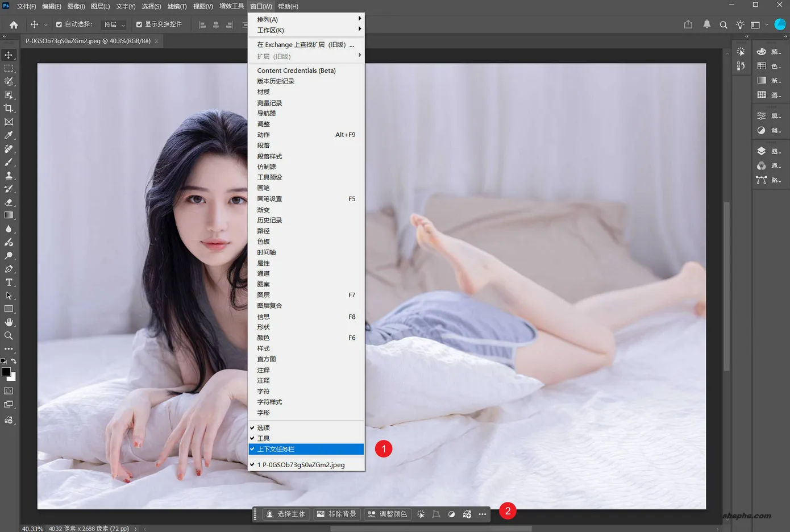
Task: Expand the 工作区(K) submenu
Action: (306, 30)
